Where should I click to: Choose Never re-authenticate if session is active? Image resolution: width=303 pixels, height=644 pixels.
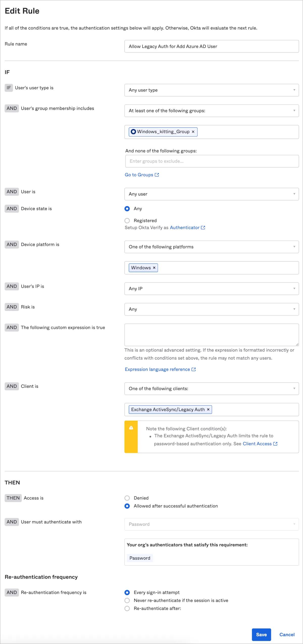[x=127, y=600]
